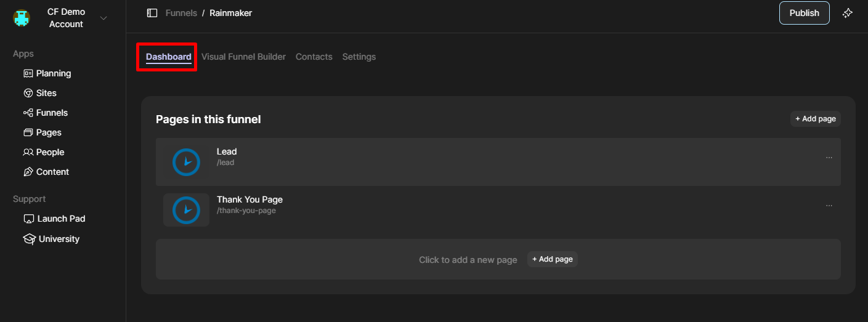Click the Planning icon in sidebar
Screen dimensions: 868x322
(28, 73)
